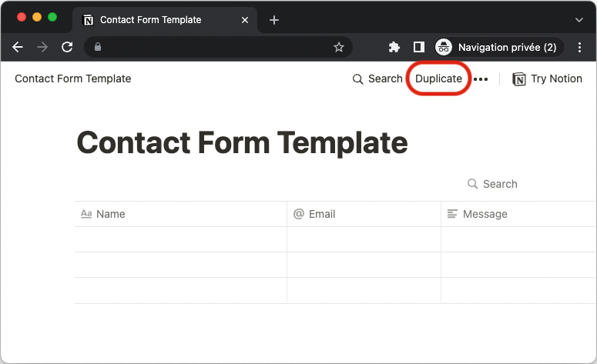This screenshot has height=364, width=597.
Task: Click the lock icon in the address bar
Action: pos(97,47)
